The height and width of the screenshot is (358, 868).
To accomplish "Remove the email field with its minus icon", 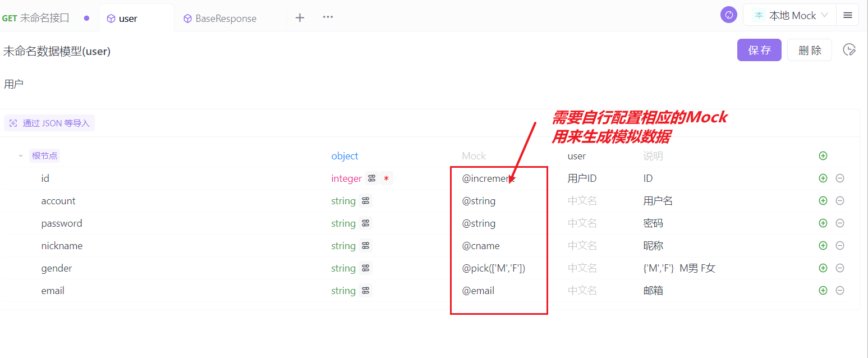I will pos(840,290).
